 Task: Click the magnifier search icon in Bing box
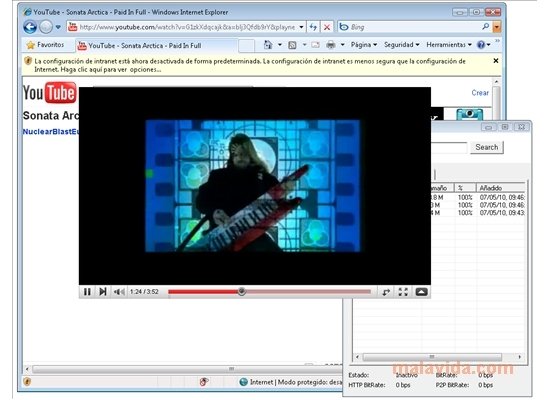tap(486, 26)
